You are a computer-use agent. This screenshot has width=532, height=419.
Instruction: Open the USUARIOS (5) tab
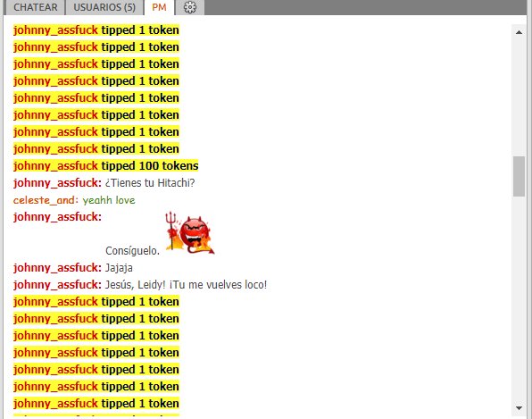104,7
